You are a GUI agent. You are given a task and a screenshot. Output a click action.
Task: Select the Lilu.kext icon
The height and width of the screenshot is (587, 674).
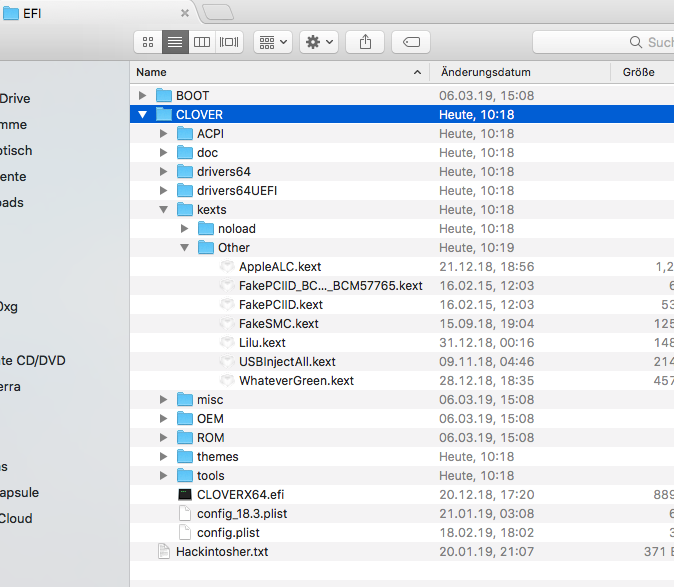pyautogui.click(x=227, y=342)
